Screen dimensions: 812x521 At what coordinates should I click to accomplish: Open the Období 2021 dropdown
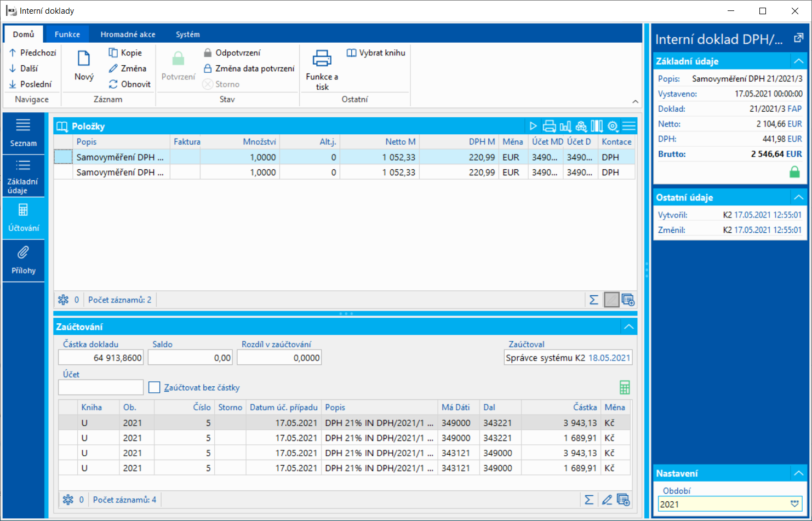pyautogui.click(x=794, y=504)
